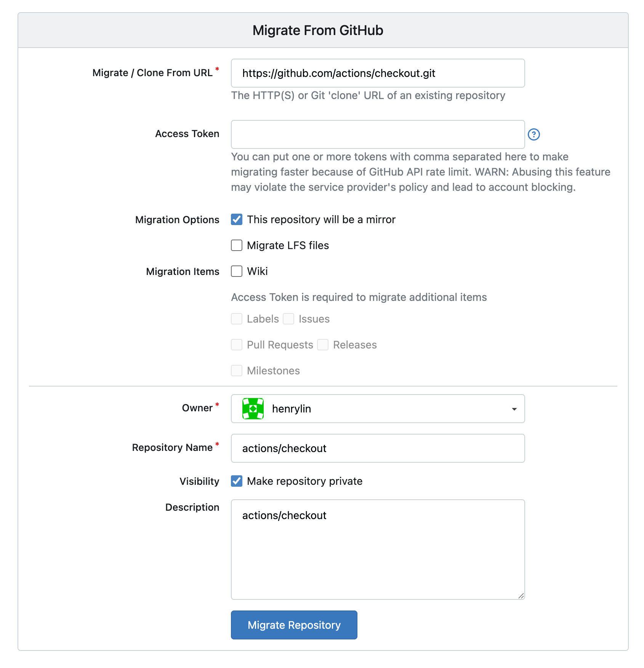
Task: Click the disabled Labels checkbox
Action: (x=237, y=319)
